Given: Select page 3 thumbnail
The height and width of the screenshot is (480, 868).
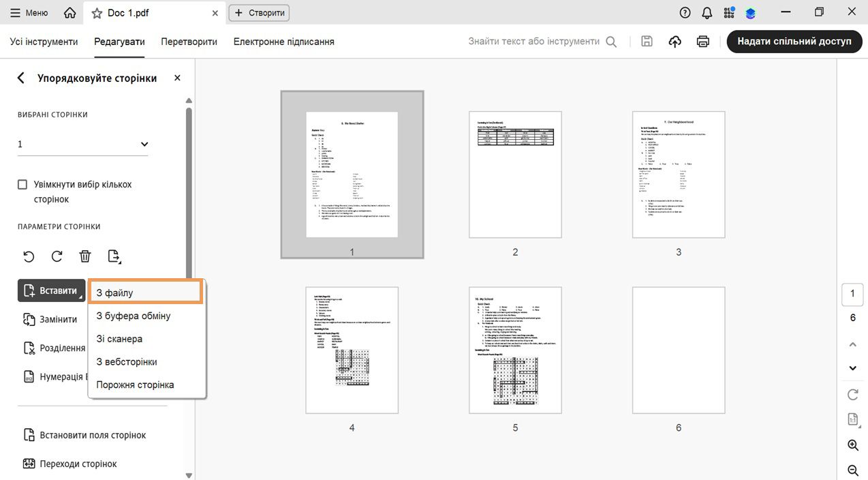Looking at the screenshot, I should pos(679,175).
